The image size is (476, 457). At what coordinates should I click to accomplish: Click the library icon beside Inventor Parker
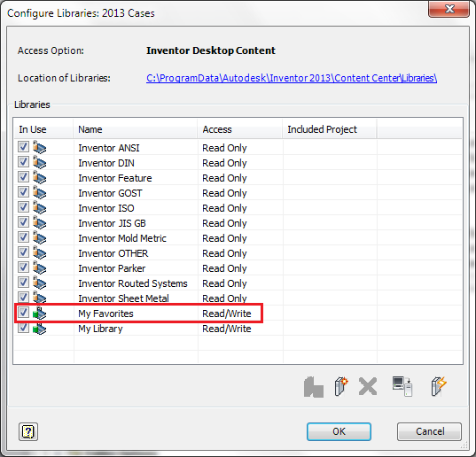40,267
